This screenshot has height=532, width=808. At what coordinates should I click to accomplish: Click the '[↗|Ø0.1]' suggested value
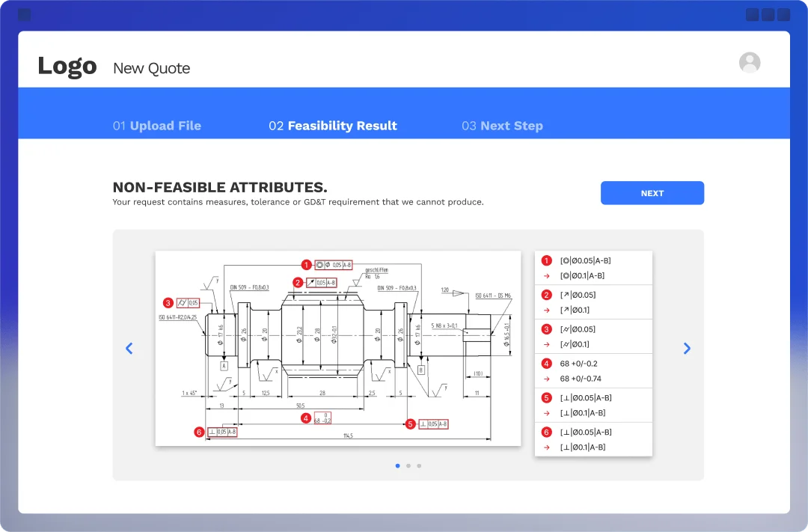(575, 310)
